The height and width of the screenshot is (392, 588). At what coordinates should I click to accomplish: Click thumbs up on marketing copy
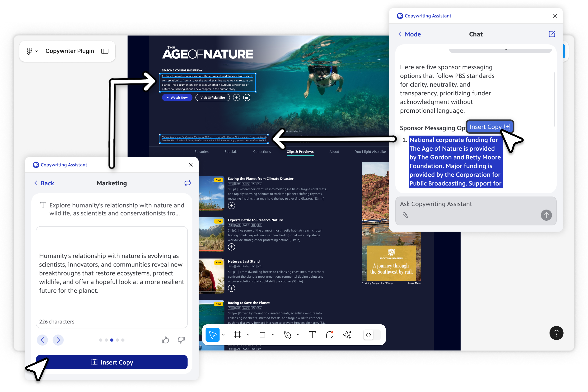pos(165,340)
